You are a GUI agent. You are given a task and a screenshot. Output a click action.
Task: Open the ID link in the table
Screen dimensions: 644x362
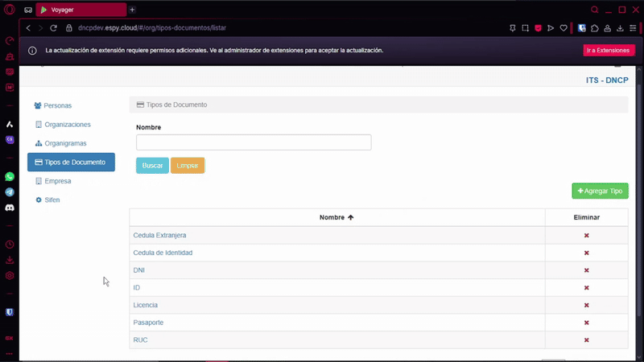point(136,288)
